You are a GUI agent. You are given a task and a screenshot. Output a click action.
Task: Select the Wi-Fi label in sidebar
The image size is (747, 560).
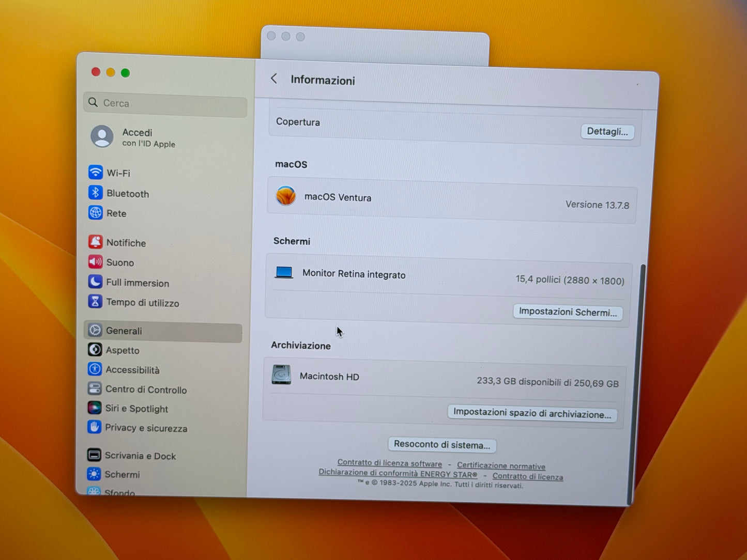(118, 173)
